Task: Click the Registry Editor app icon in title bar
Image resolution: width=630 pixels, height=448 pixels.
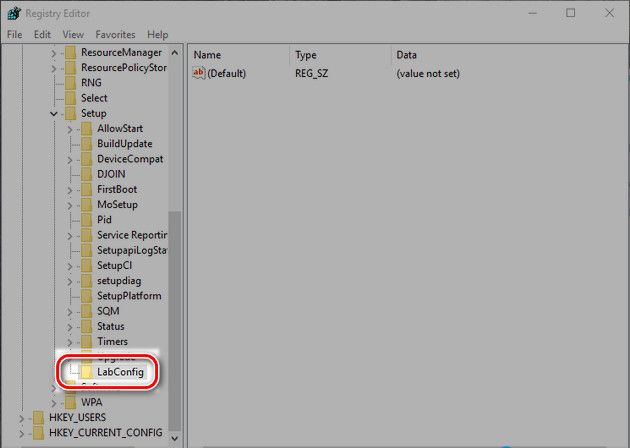Action: point(14,13)
